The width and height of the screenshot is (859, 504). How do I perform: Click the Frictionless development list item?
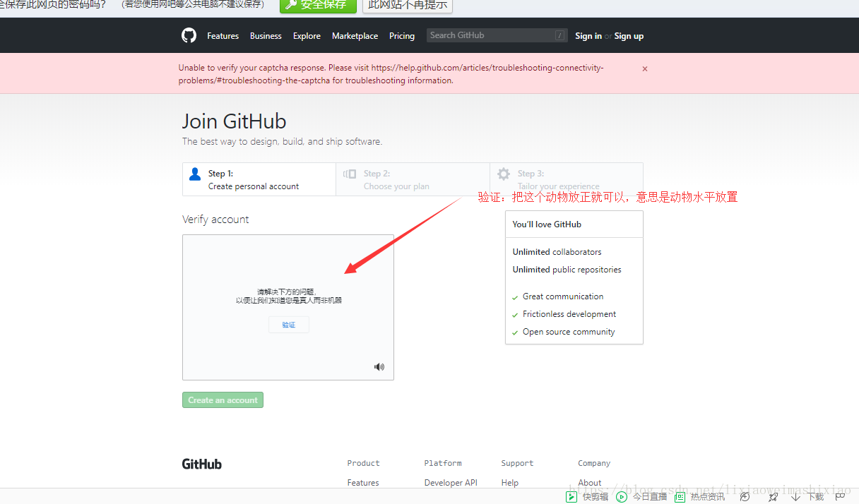coord(569,314)
